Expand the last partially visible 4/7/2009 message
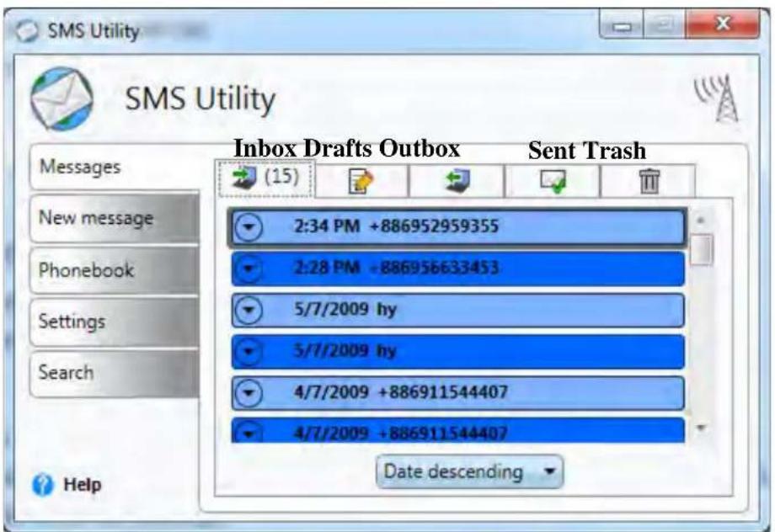 tap(249, 434)
